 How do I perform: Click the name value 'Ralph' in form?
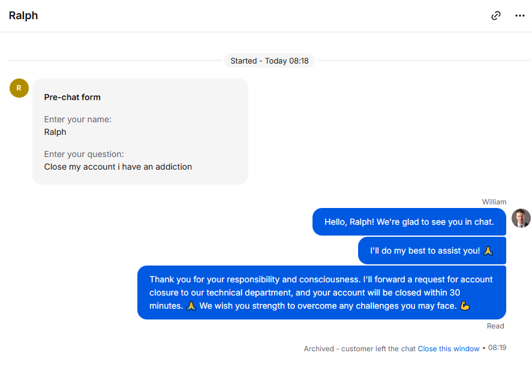click(x=55, y=132)
